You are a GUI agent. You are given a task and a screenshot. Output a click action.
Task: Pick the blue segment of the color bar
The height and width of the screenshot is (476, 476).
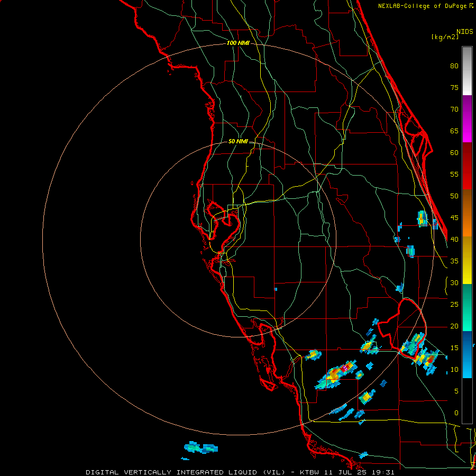[x=467, y=354]
